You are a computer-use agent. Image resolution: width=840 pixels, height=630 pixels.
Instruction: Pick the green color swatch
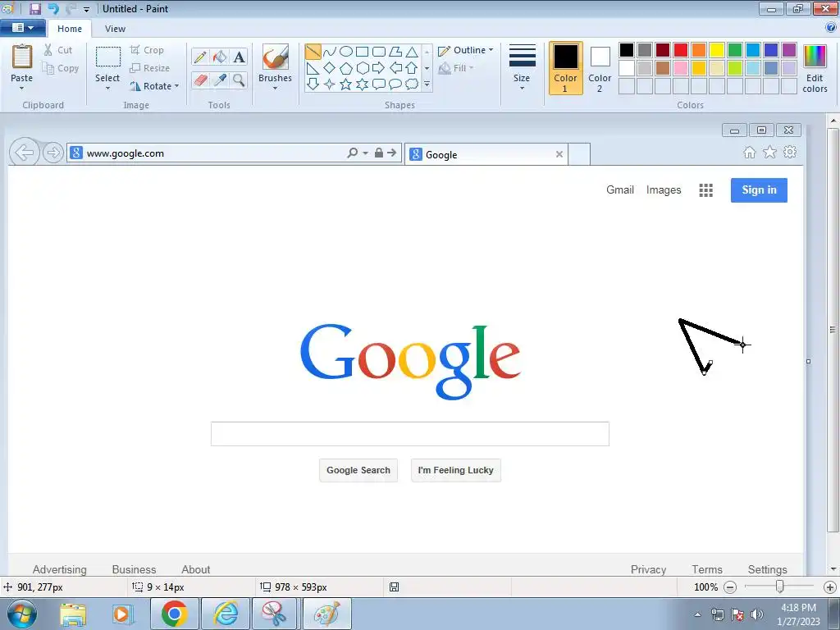(735, 50)
